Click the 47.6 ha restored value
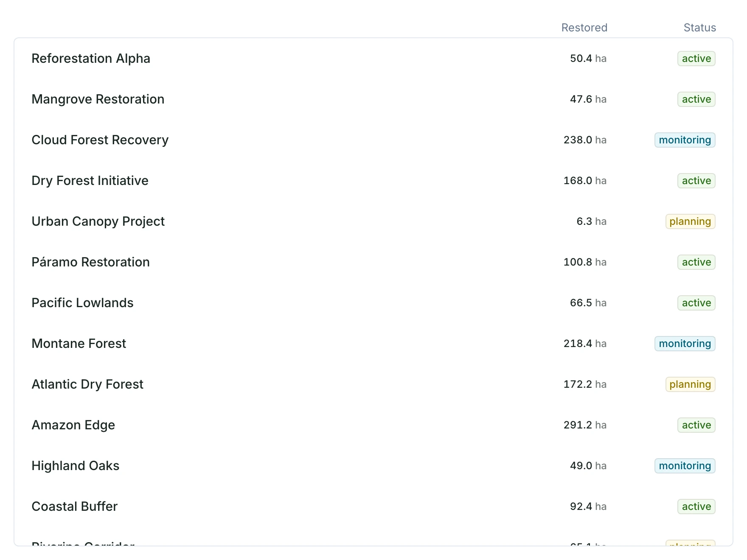The height and width of the screenshot is (560, 747). point(588,99)
